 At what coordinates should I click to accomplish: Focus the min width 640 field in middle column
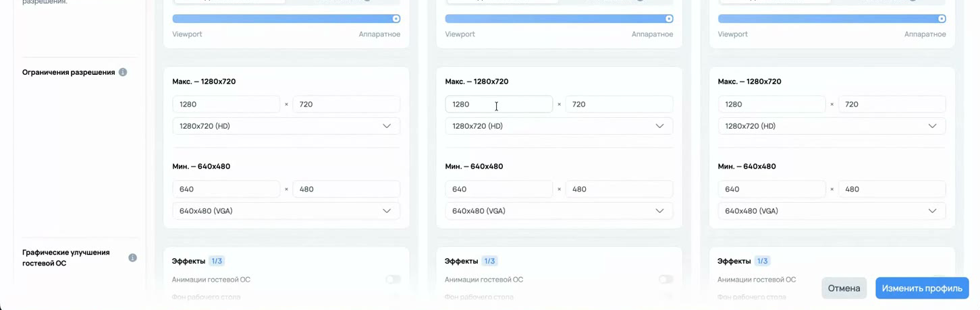click(x=499, y=189)
